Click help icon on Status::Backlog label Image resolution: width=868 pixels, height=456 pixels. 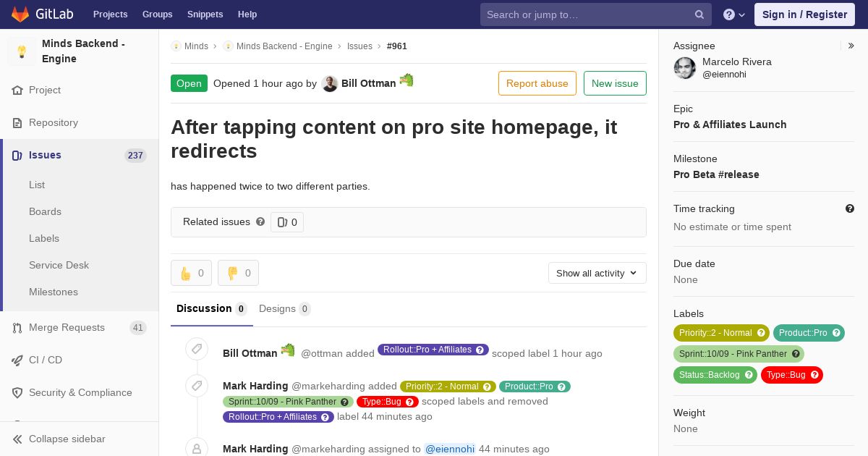coord(749,375)
